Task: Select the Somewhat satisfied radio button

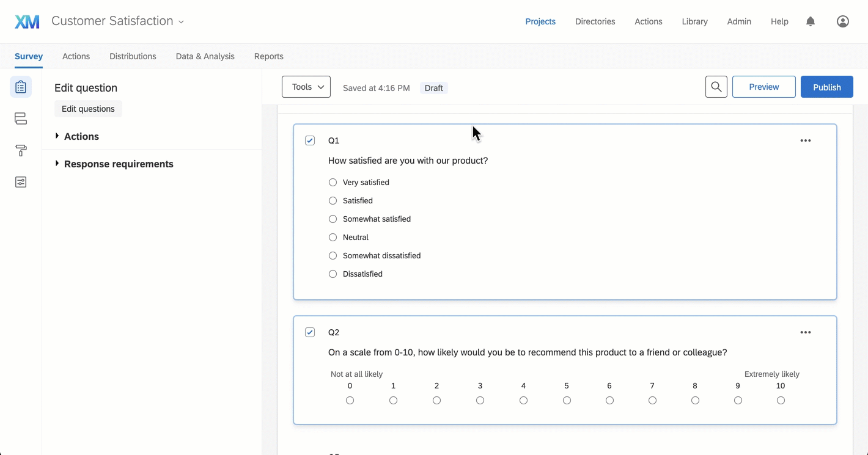Action: point(333,219)
